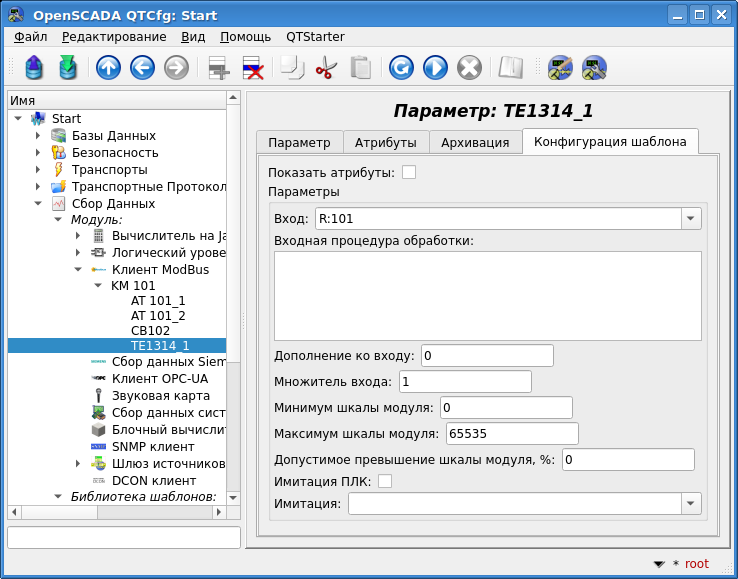Screen dimensions: 738x579
Task: Open the Редактирование menu
Action: (115, 37)
